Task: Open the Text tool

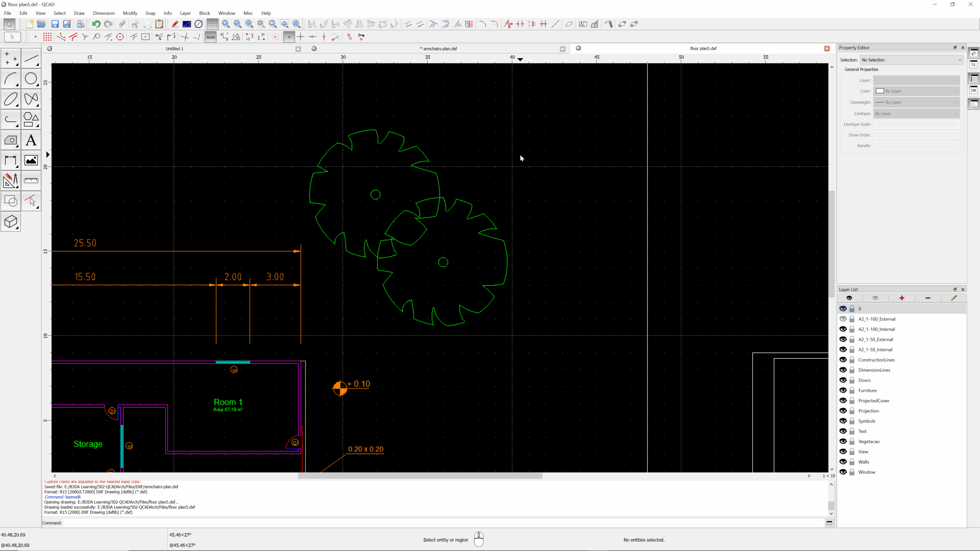Action: pos(31,140)
